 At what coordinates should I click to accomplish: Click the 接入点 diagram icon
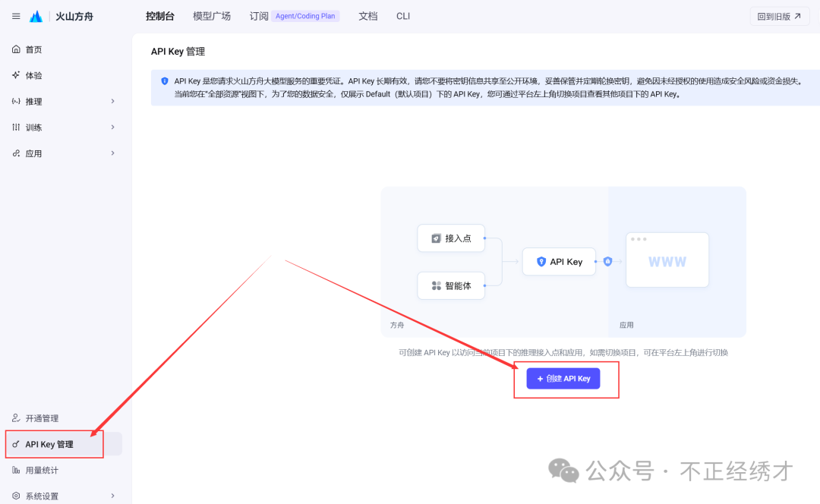click(x=436, y=238)
